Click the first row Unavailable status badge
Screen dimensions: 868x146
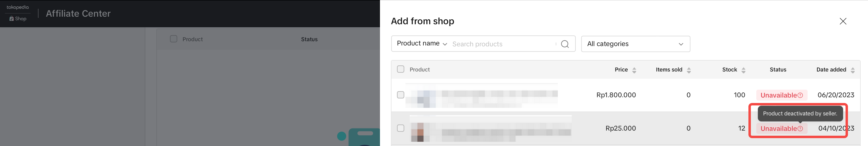click(x=778, y=95)
